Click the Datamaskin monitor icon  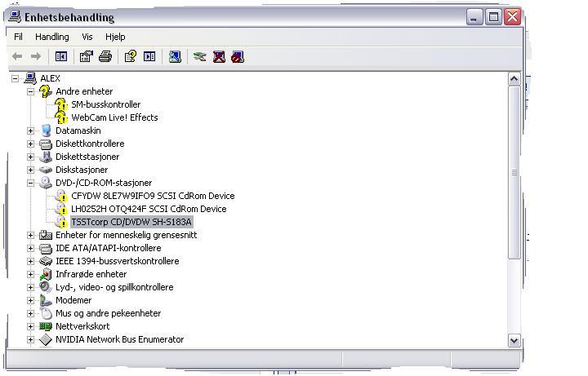click(46, 130)
